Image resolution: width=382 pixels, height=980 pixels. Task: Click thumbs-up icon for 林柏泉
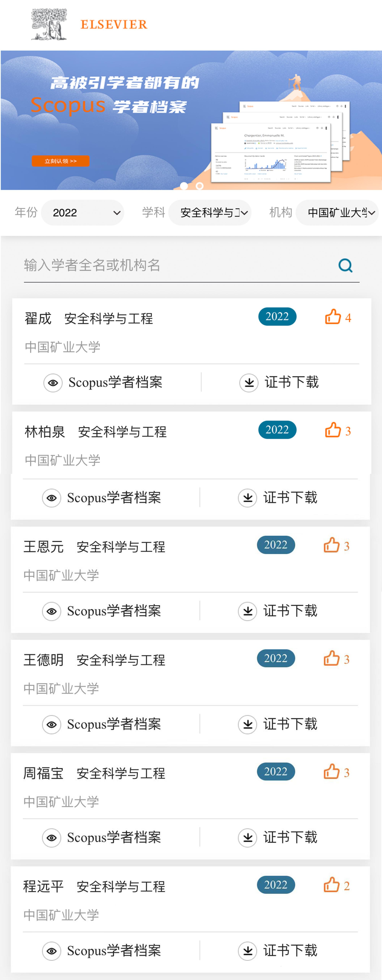coord(333,430)
